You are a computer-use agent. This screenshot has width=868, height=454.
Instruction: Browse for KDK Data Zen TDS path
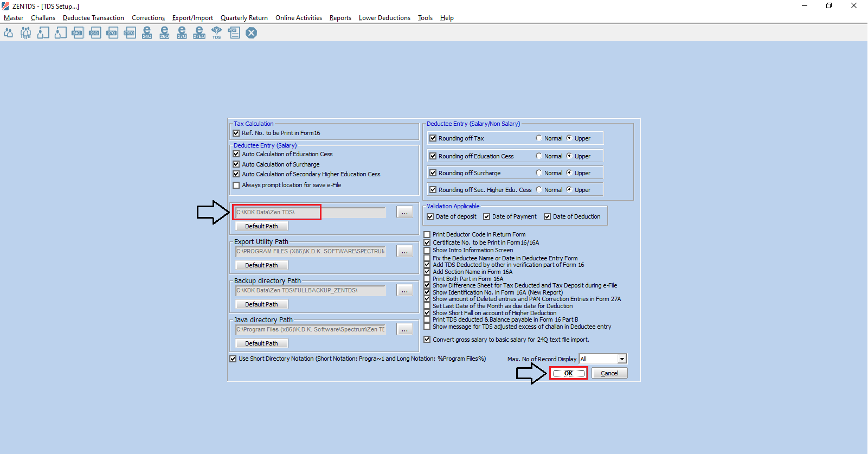(x=404, y=212)
